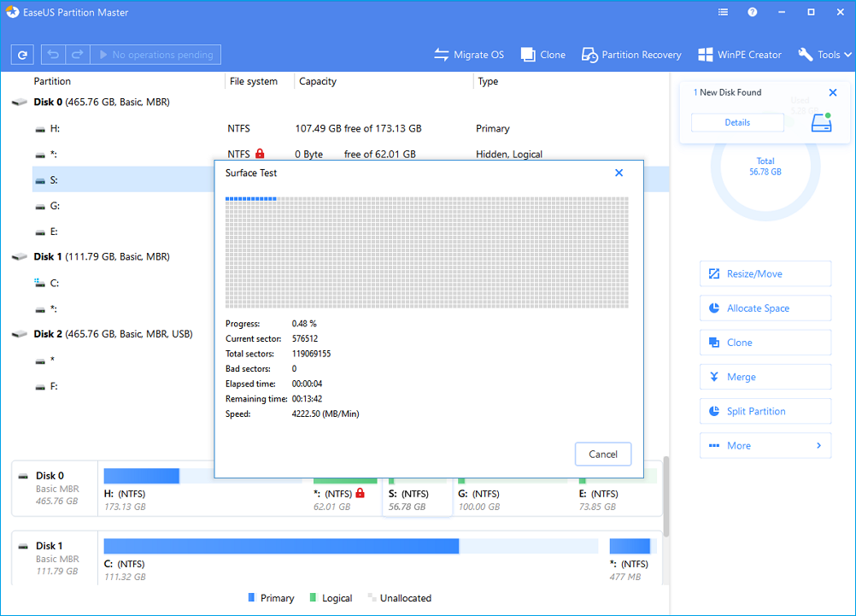Open Details of new disk found
Viewport: 856px width, 616px height.
click(737, 122)
